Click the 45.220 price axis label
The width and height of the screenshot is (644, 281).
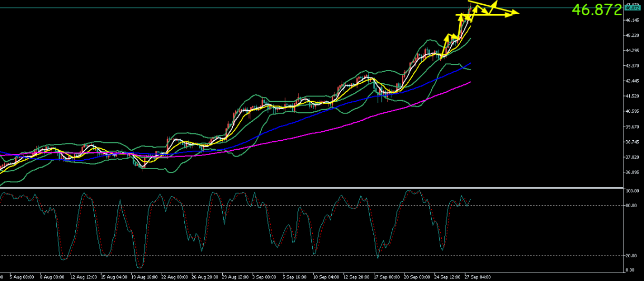632,35
